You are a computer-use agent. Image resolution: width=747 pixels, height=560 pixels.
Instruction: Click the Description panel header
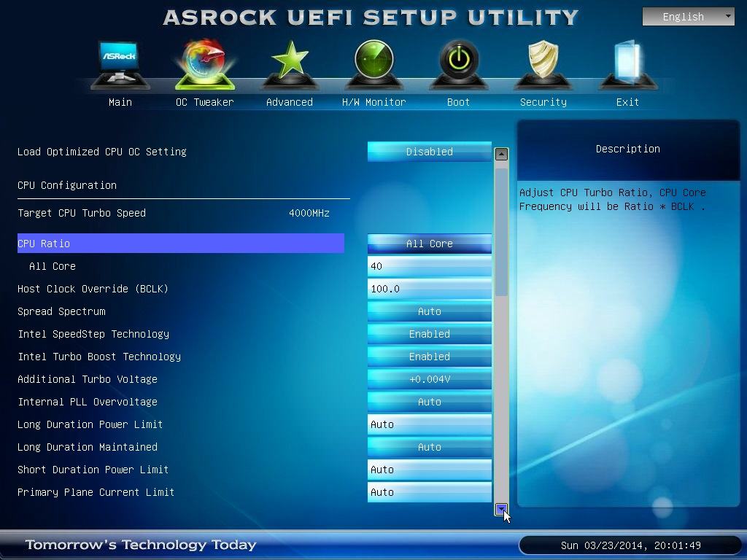628,149
